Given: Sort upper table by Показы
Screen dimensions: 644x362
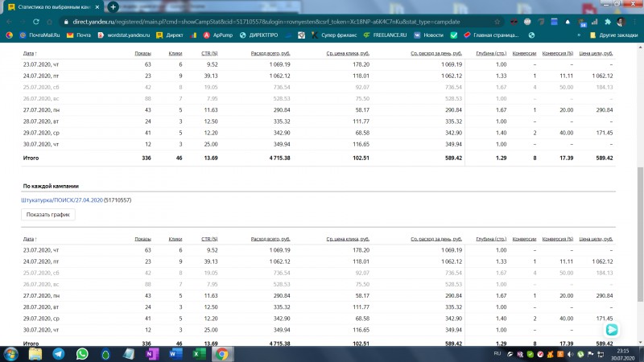Looking at the screenshot, I should pos(142,53).
